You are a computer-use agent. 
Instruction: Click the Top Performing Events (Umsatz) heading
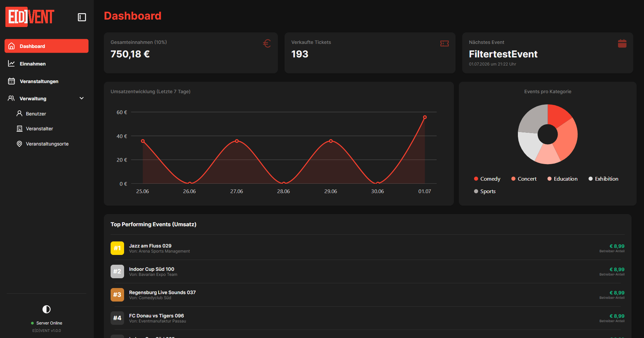tap(153, 224)
